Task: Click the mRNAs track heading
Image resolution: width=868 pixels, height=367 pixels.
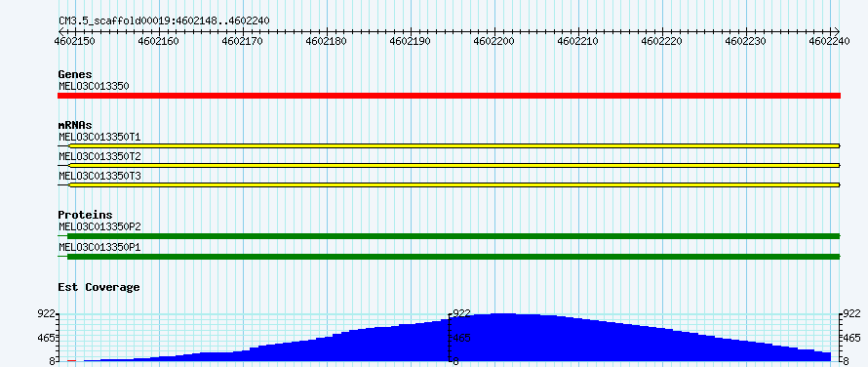Action: pos(75,125)
